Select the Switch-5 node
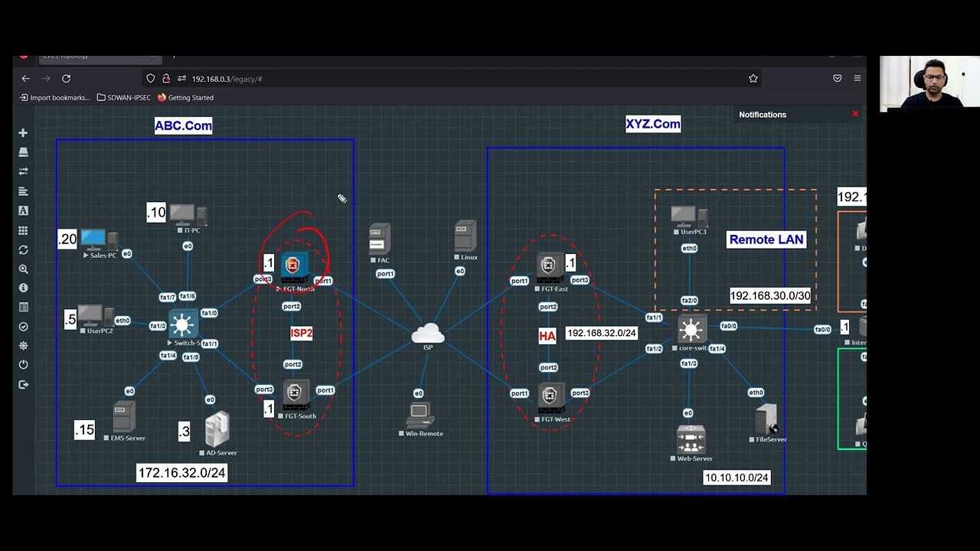The height and width of the screenshot is (551, 980). 183,325
